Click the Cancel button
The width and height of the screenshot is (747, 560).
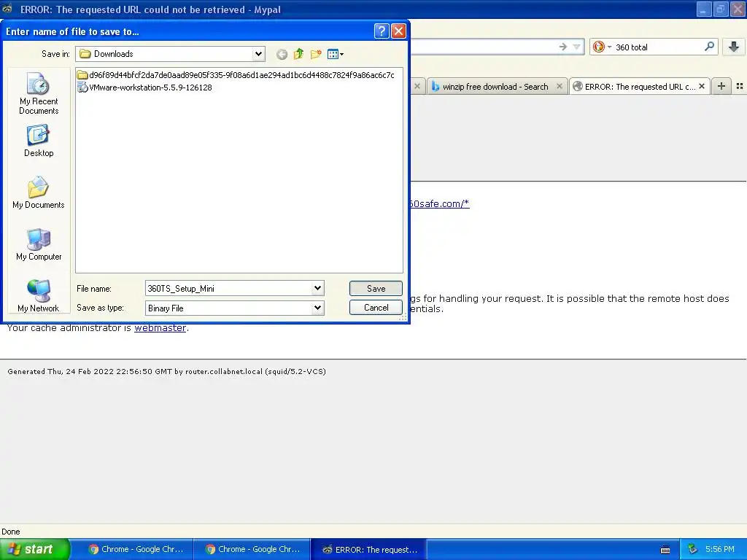(x=376, y=307)
